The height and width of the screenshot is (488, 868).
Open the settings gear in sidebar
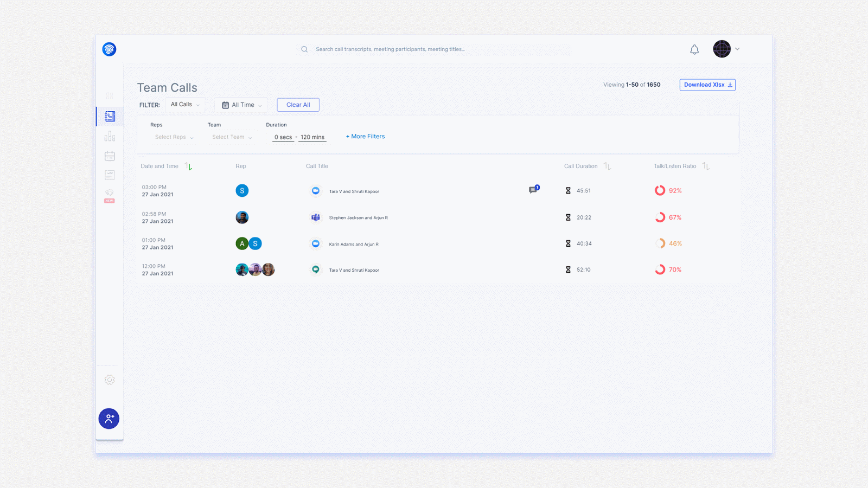(110, 380)
